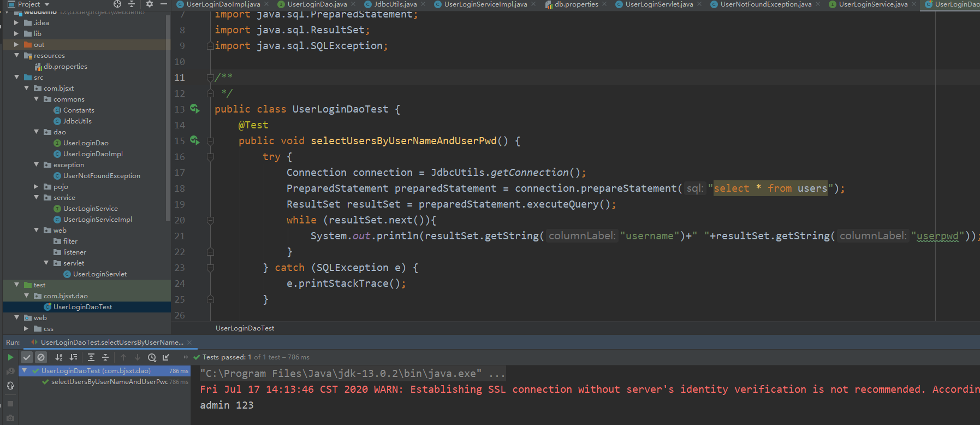
Task: Click the SQL string 'select * from users'
Action: [770, 188]
